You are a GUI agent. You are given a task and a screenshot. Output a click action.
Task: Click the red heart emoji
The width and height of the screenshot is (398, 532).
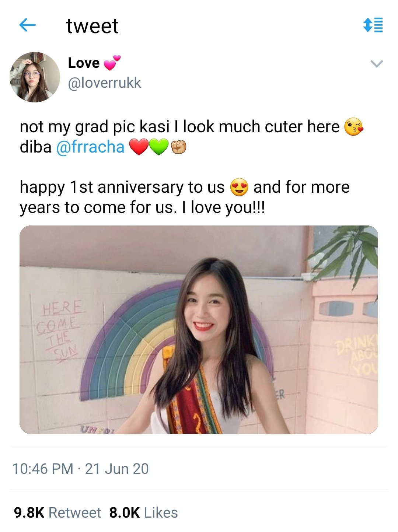139,147
